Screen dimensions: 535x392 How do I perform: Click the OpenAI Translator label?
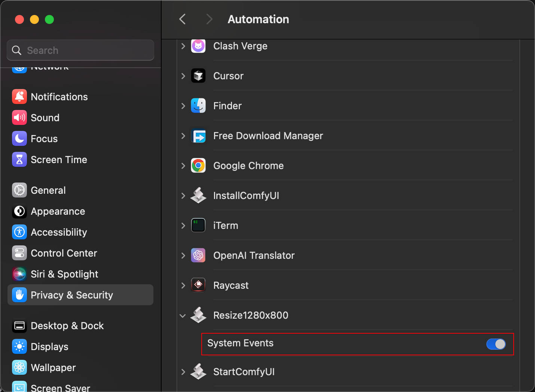pos(254,255)
